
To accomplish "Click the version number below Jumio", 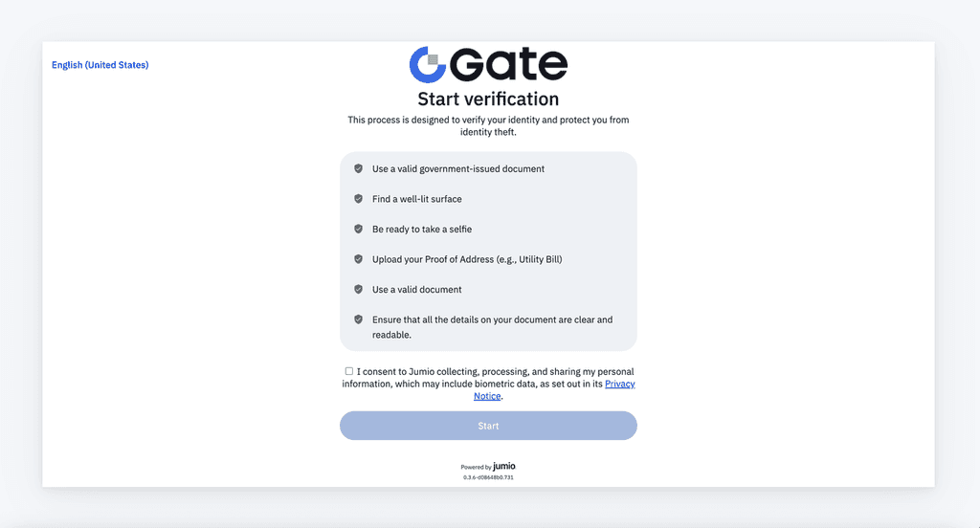I will (488, 476).
